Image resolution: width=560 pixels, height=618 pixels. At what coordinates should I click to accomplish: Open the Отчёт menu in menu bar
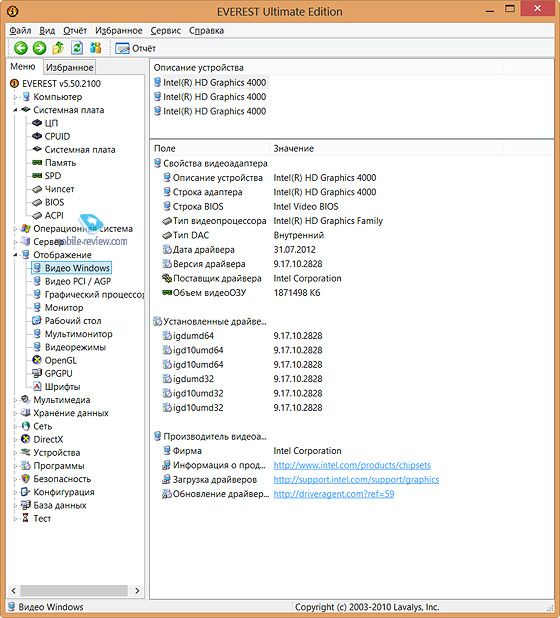(x=75, y=30)
